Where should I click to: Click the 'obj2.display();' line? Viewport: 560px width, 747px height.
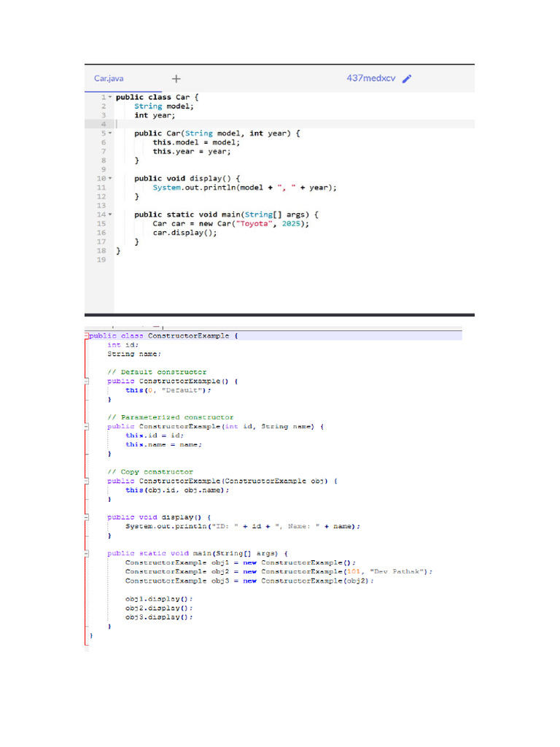pos(159,608)
